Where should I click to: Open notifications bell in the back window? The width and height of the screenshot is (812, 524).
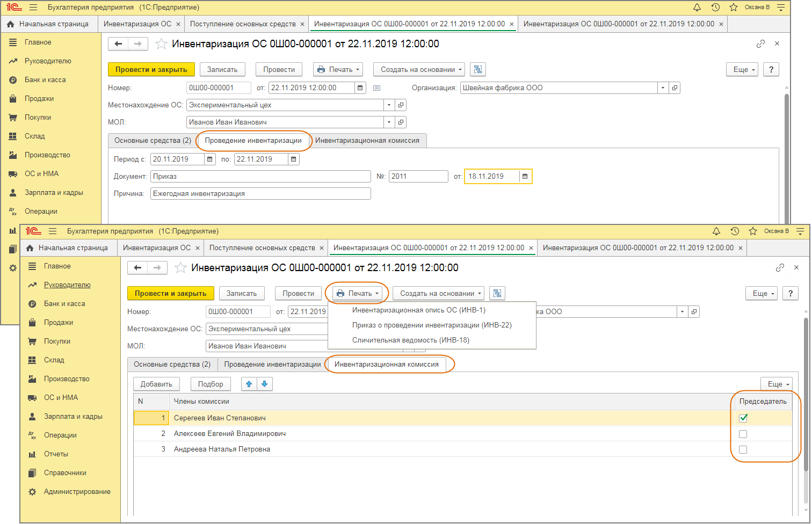tap(697, 8)
